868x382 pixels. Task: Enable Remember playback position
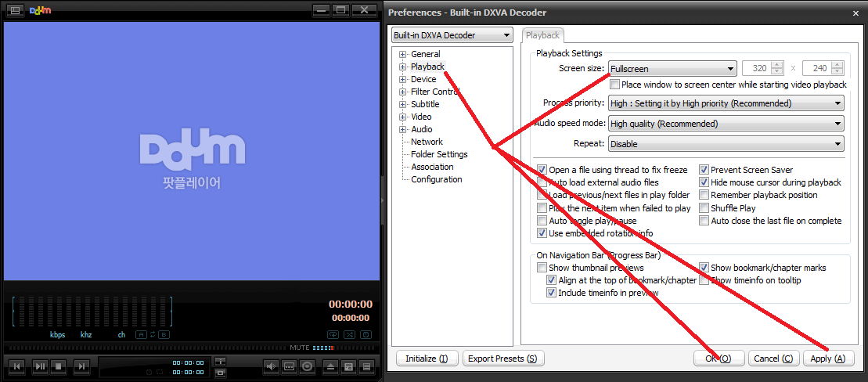click(704, 195)
